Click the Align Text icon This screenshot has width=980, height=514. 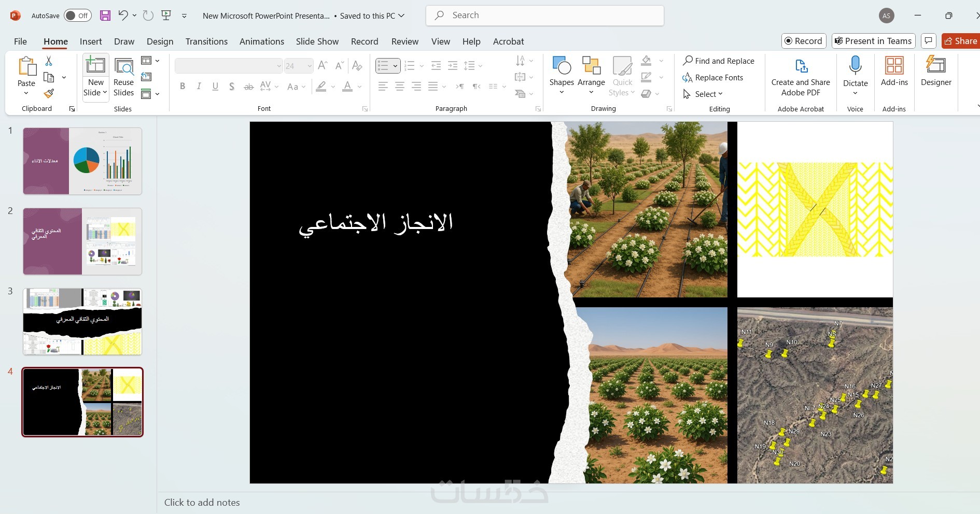(x=520, y=77)
